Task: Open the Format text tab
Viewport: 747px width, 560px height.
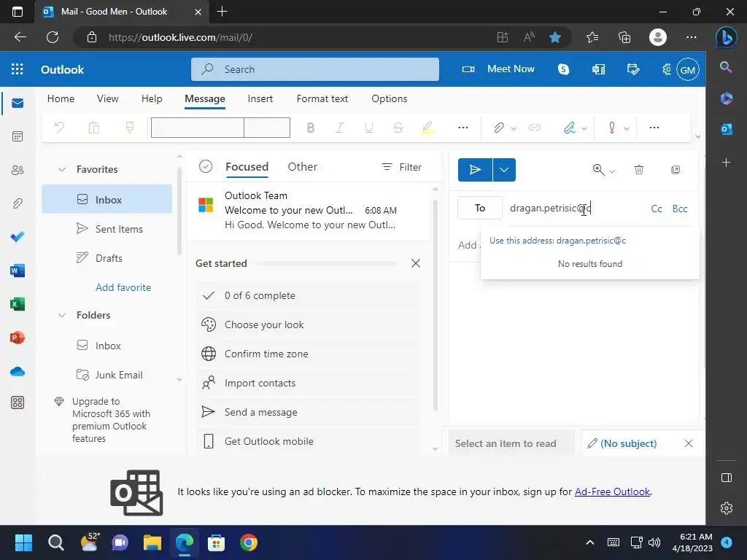Action: click(x=322, y=98)
